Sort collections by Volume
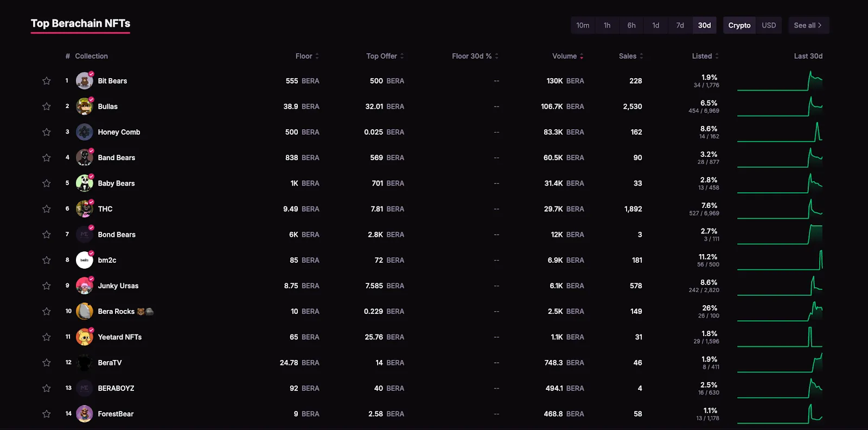Screen dimensions: 868x430 pos(567,56)
